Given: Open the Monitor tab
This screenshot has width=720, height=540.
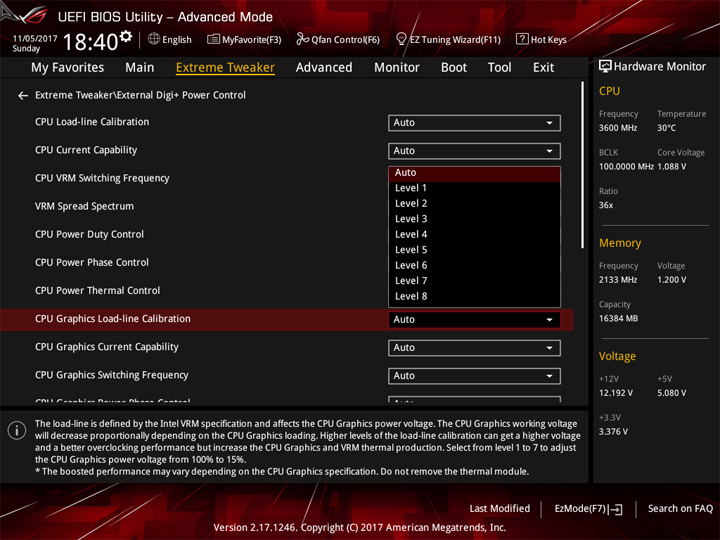Looking at the screenshot, I should pos(397,68).
